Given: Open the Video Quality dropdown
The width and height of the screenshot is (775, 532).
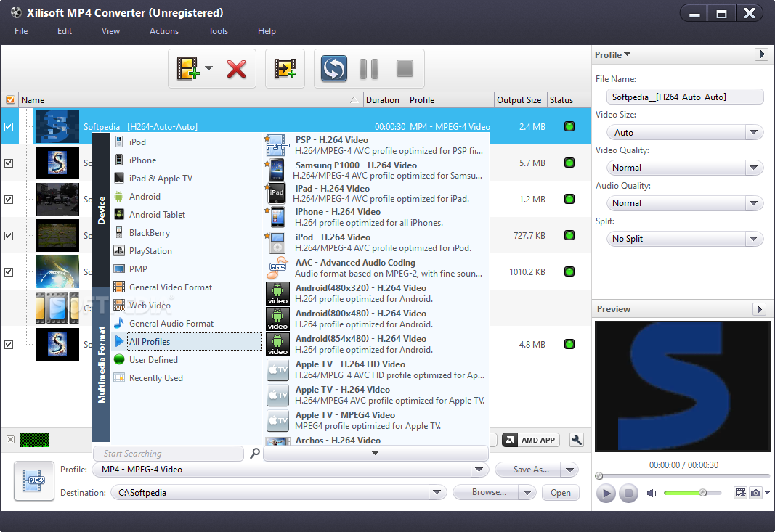Looking at the screenshot, I should 753,168.
